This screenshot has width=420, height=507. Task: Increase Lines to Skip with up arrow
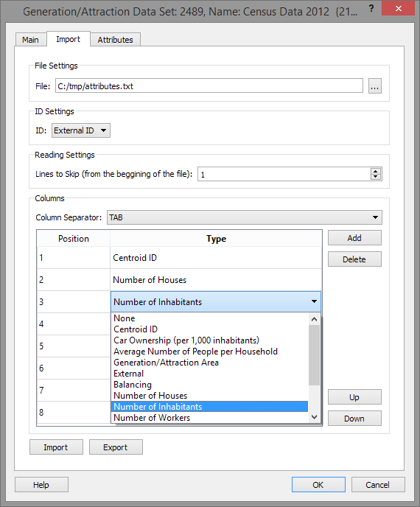[376, 171]
